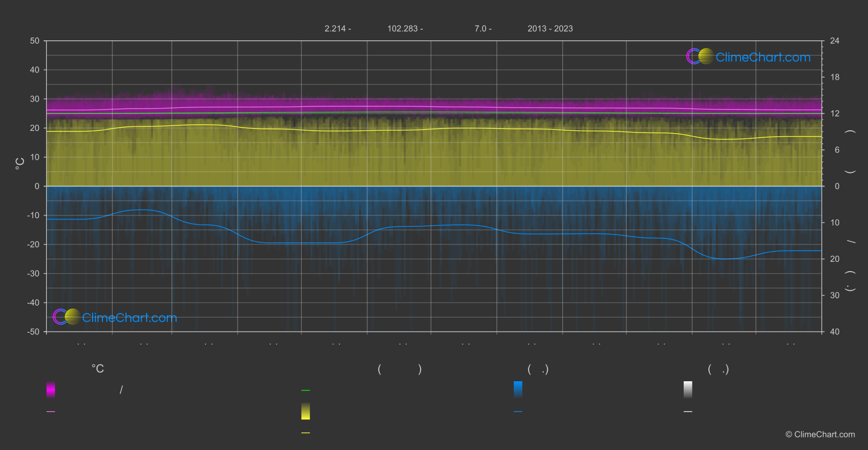Click the ClimeChart.com logo at bottom left
The height and width of the screenshot is (450, 868).
click(115, 317)
